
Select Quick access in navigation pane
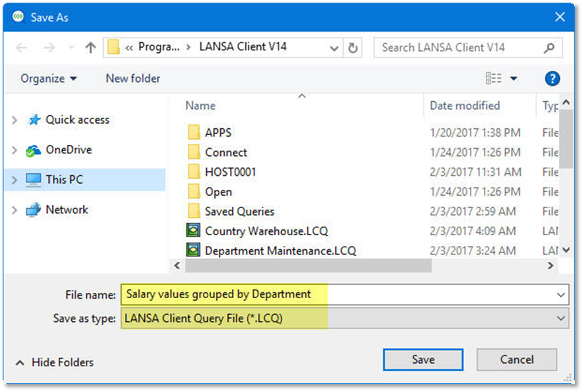point(77,120)
